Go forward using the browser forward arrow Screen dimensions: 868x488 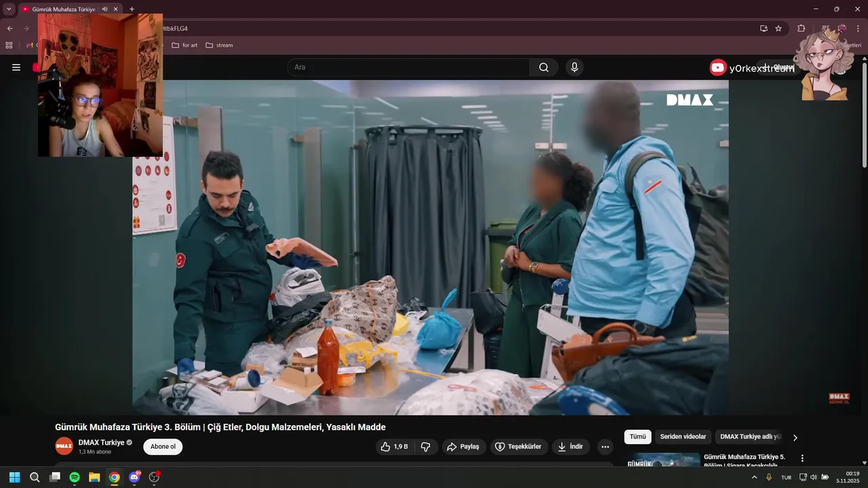[x=26, y=28]
